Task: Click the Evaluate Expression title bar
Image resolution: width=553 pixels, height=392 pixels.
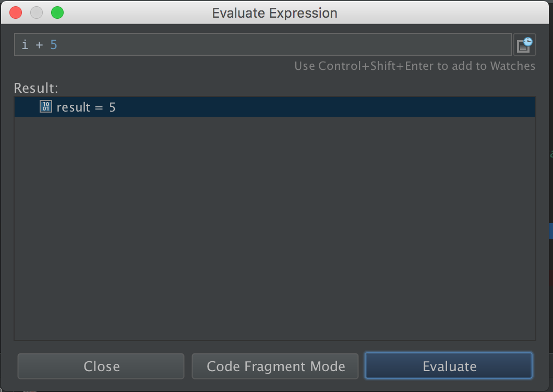Action: coord(274,13)
